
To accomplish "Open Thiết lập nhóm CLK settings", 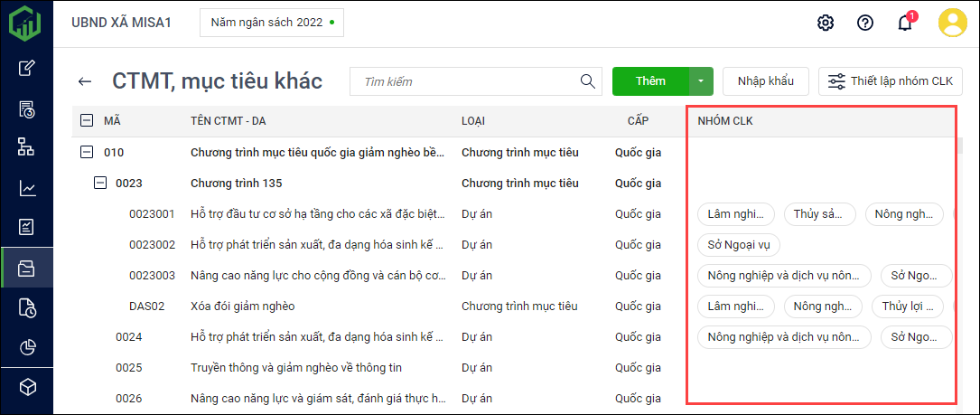I will click(890, 81).
